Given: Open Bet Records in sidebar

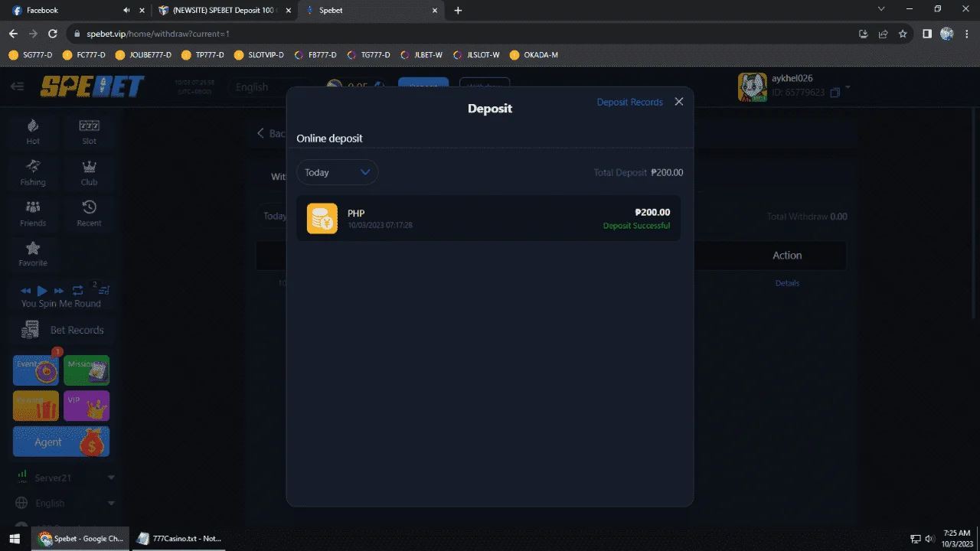Looking at the screenshot, I should tap(63, 330).
